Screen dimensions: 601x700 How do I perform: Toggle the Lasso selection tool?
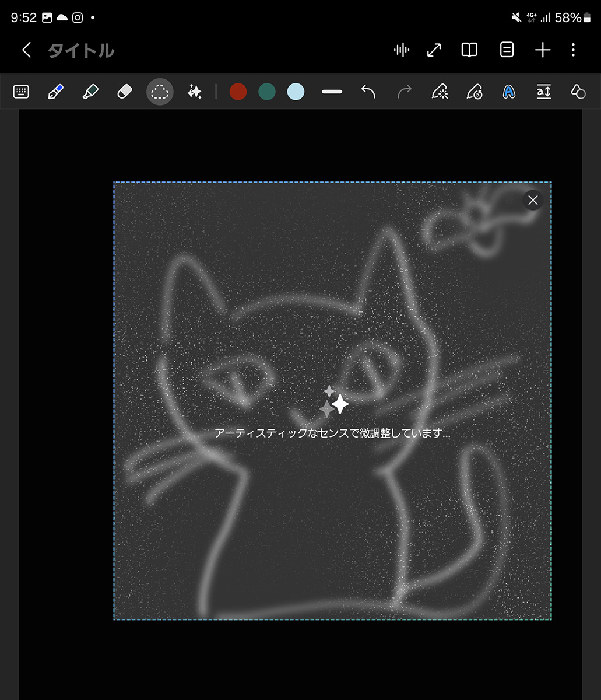(159, 92)
